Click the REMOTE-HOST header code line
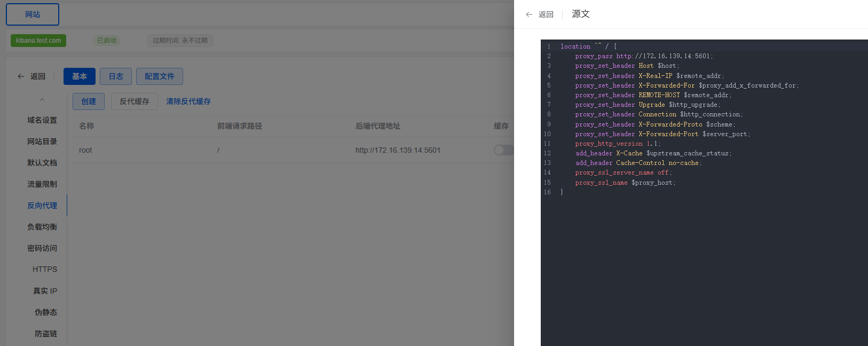 click(653, 95)
